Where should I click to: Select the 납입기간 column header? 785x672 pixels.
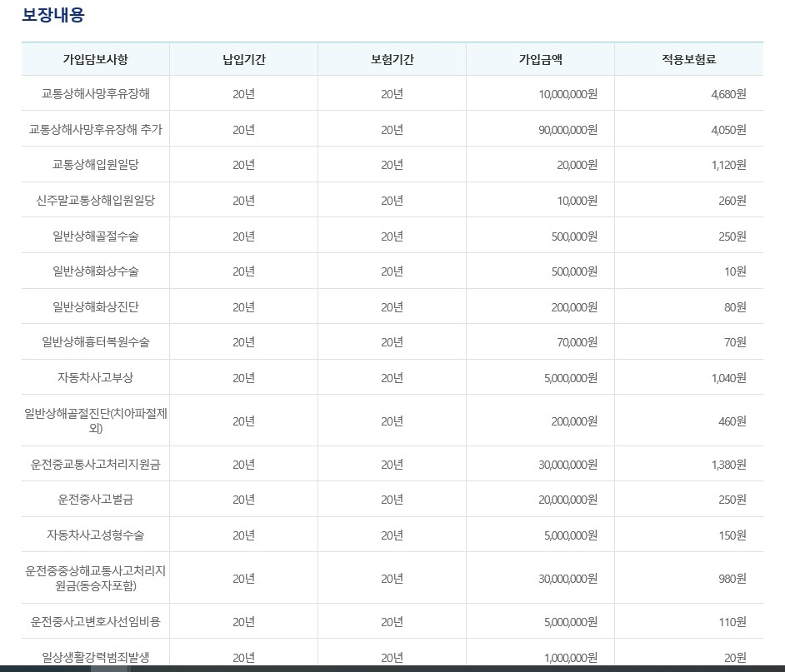(x=244, y=59)
